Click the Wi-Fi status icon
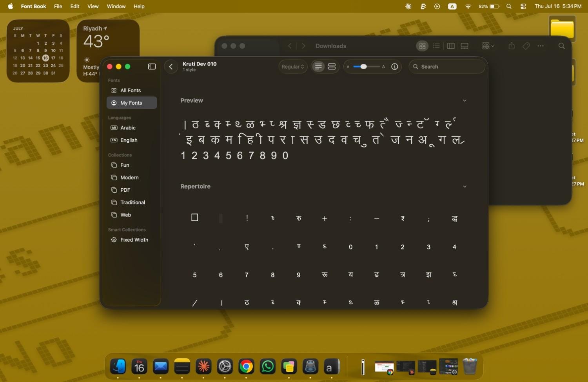This screenshot has height=382, width=588. [x=468, y=6]
